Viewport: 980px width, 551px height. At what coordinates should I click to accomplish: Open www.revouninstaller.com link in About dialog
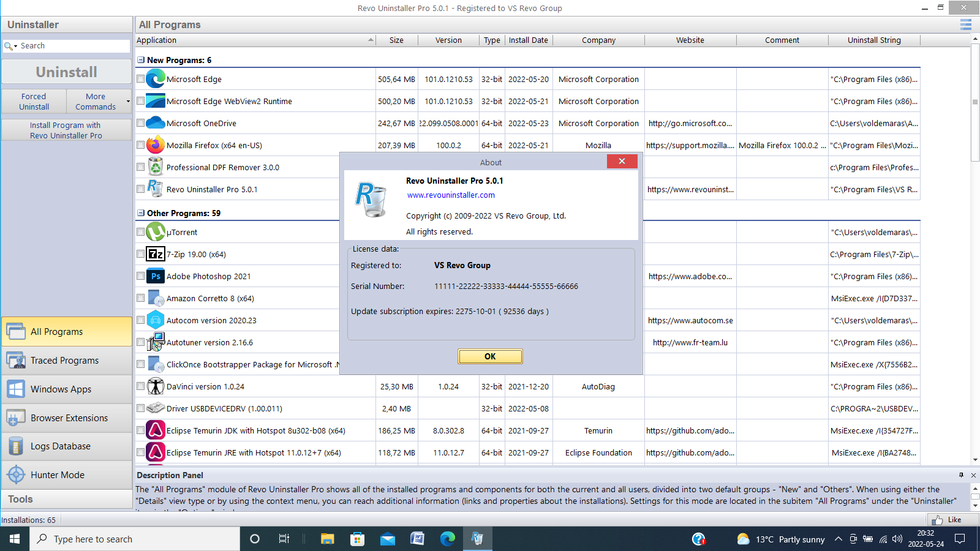[451, 195]
